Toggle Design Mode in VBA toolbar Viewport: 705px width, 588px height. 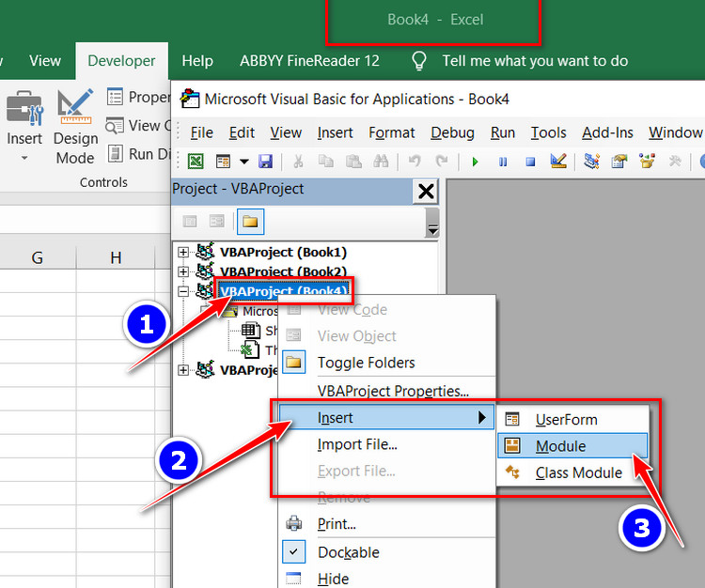(x=558, y=162)
